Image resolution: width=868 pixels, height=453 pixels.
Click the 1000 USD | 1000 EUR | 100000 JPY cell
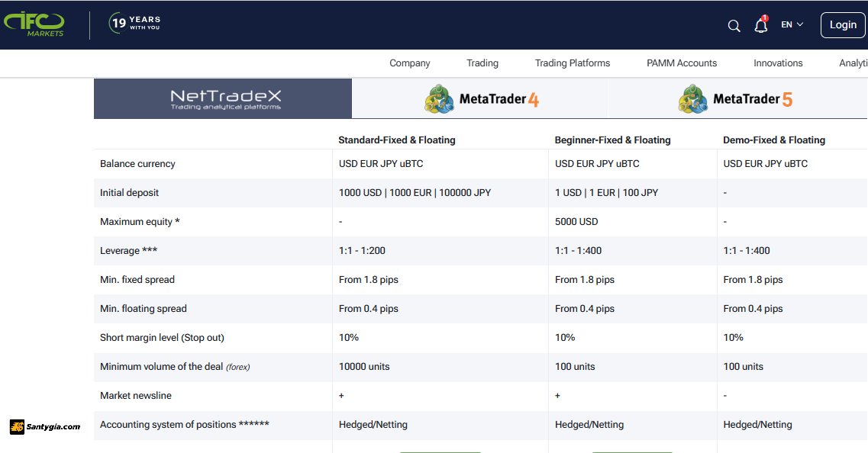[x=415, y=192]
